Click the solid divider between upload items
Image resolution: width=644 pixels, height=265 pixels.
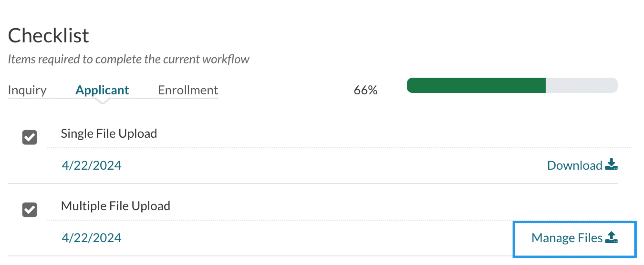point(312,183)
